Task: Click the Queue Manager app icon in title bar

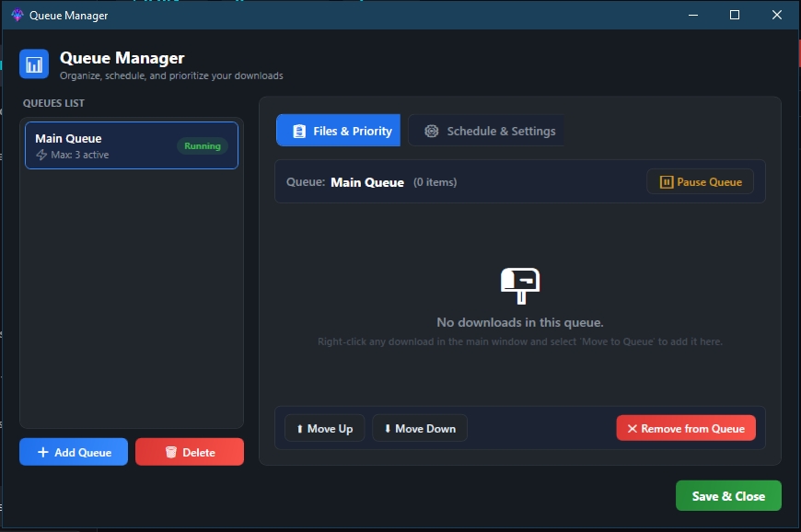Action: [x=17, y=16]
